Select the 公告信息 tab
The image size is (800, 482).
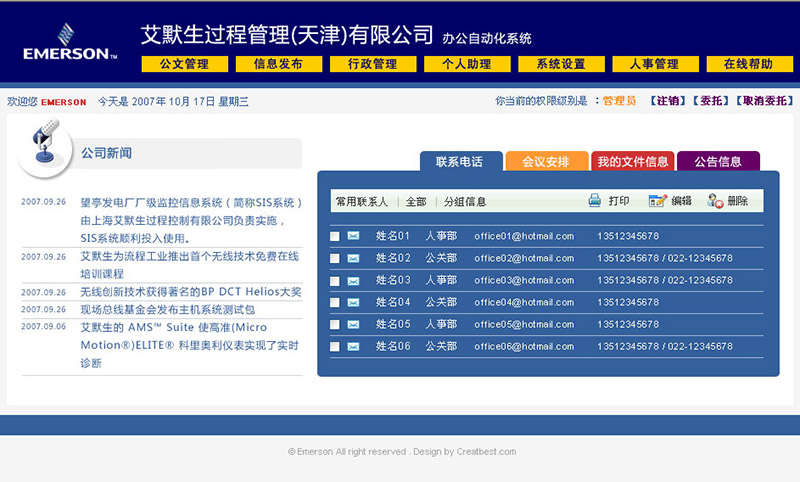718,161
